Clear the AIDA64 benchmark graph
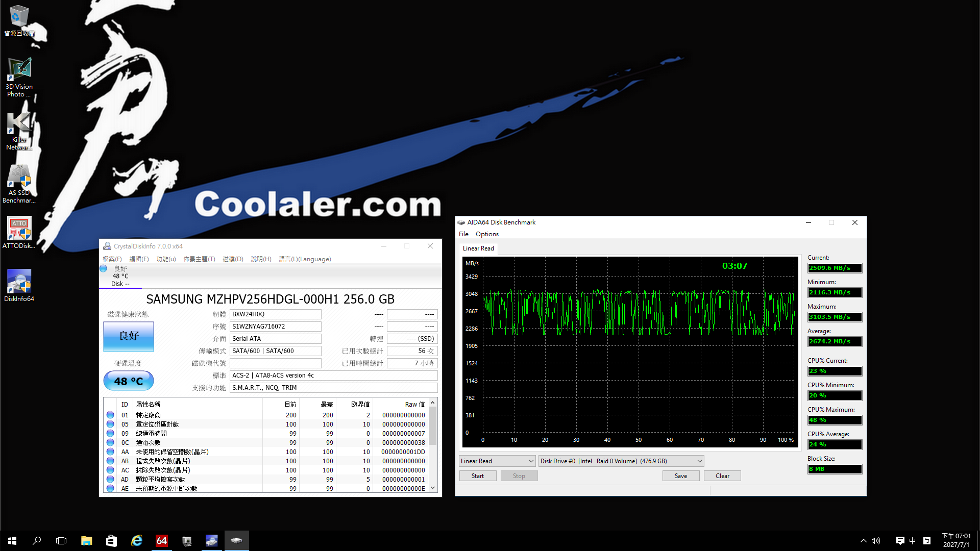 (x=722, y=476)
